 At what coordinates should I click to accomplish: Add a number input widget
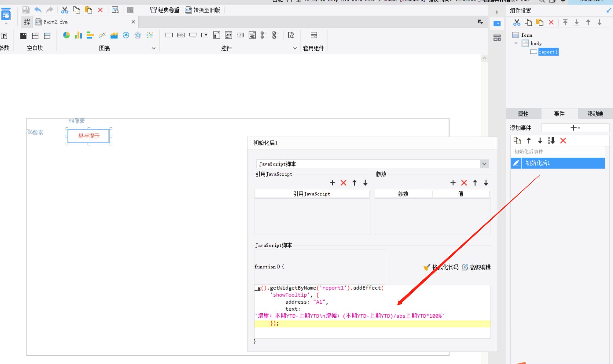[x=240, y=35]
